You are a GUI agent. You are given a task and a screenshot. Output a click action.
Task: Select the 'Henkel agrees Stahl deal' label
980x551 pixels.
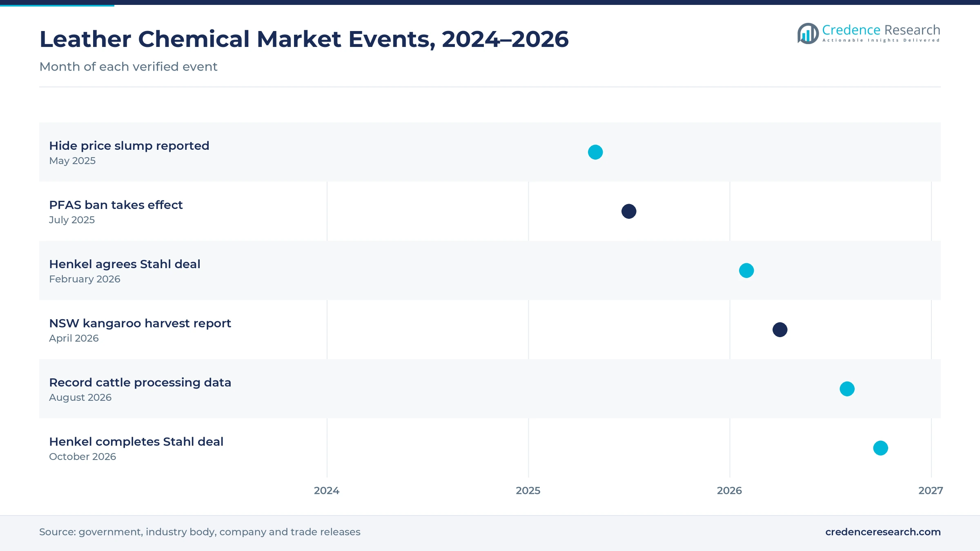[x=125, y=264]
